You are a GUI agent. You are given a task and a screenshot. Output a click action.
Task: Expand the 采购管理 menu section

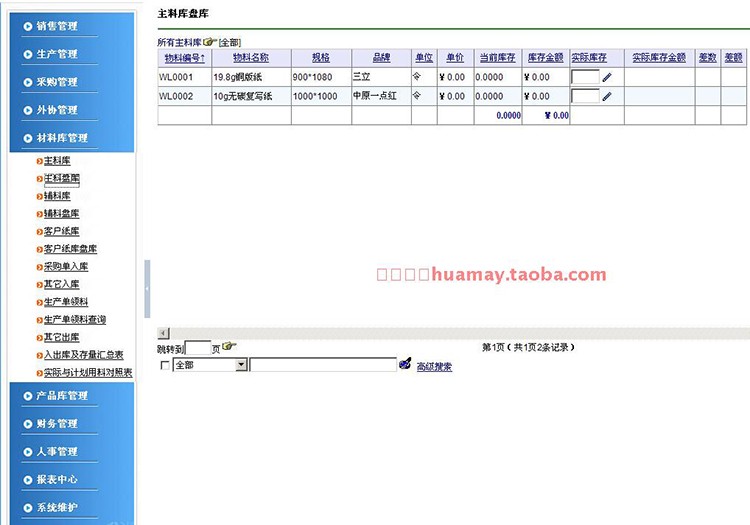(57, 82)
